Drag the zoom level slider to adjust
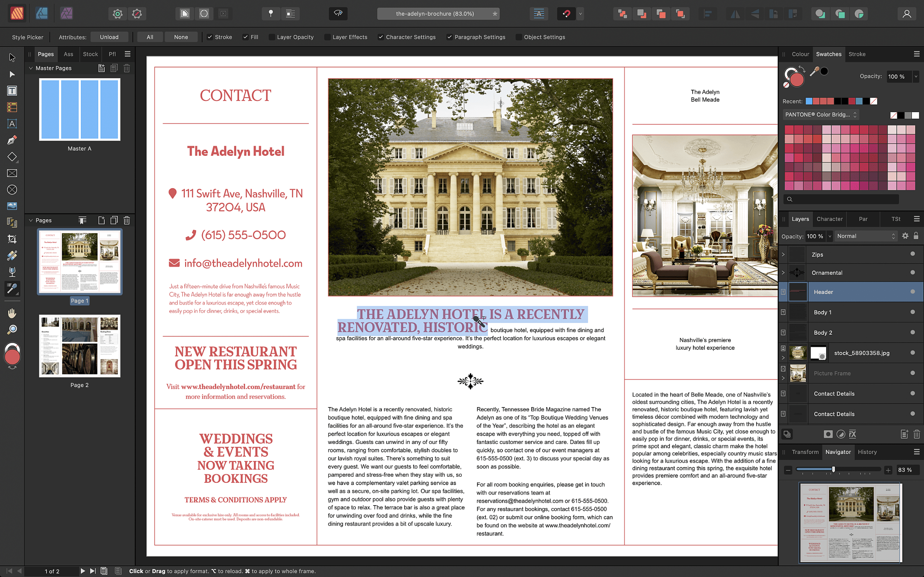This screenshot has width=924, height=577. tap(833, 470)
